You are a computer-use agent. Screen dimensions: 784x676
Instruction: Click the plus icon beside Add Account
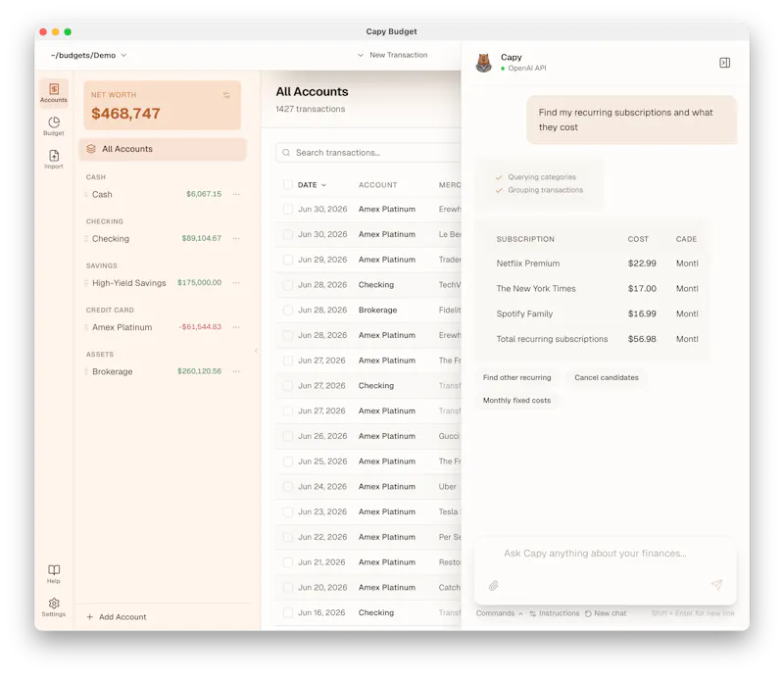point(90,617)
